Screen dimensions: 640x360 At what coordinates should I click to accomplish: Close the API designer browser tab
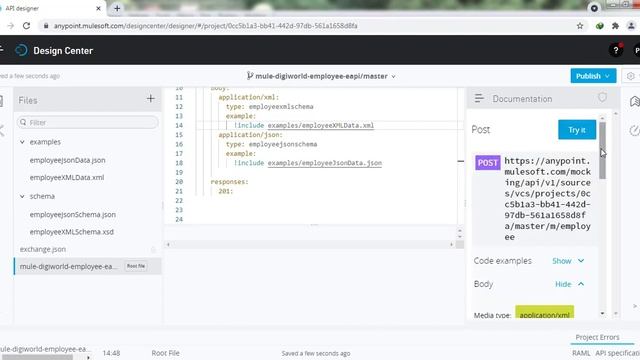[98, 8]
